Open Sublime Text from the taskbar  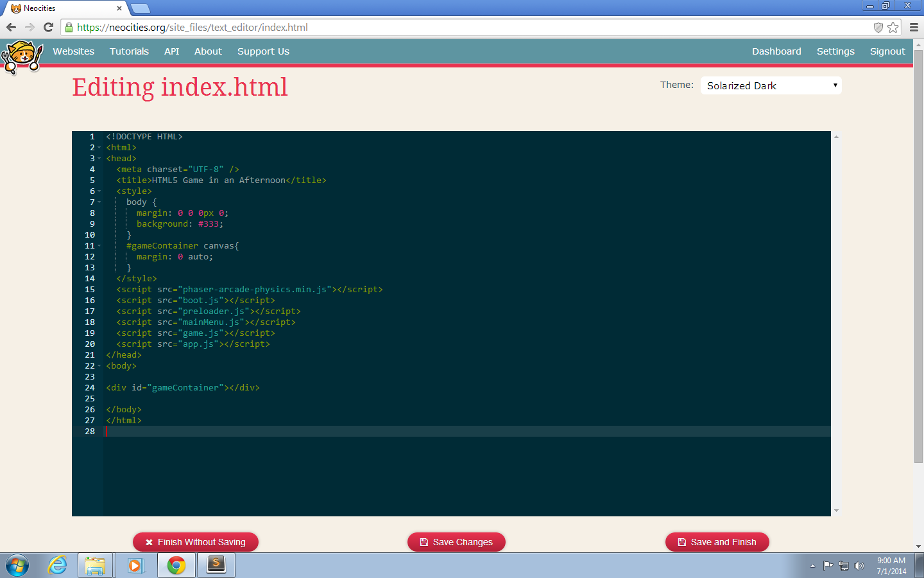216,565
